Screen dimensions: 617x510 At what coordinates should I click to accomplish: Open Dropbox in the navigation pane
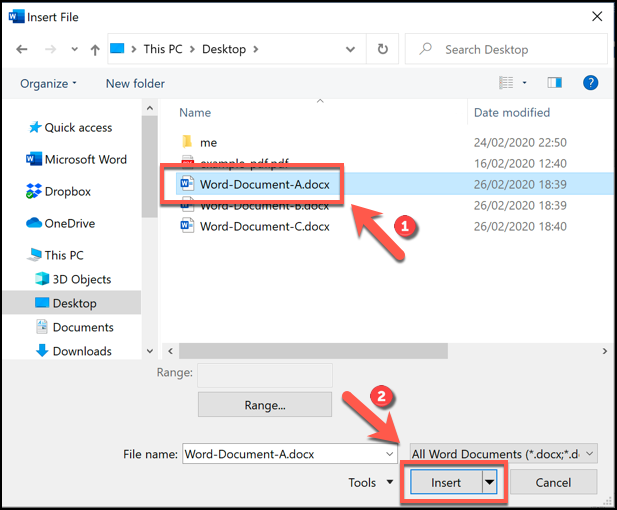pos(67,191)
